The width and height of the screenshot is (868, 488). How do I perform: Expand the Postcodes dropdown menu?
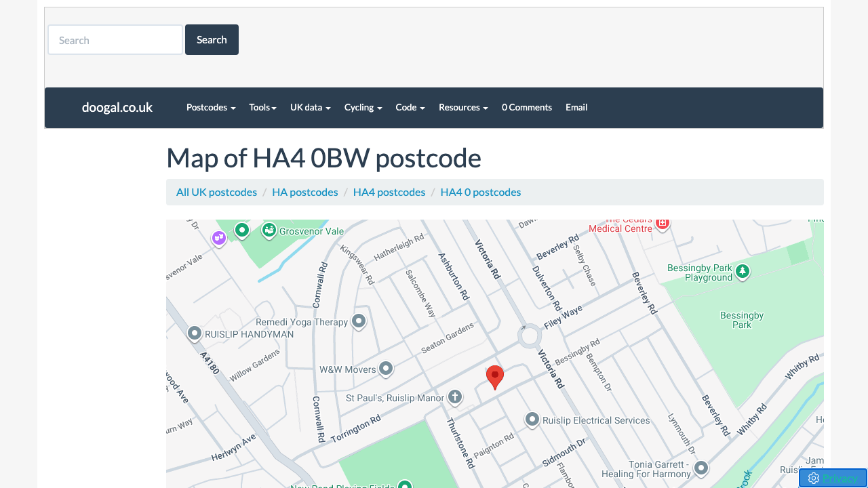tap(211, 107)
